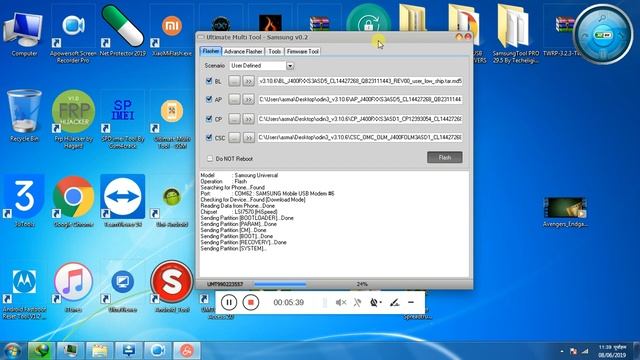Click the Flash button
The image size is (640, 360).
pos(444,158)
